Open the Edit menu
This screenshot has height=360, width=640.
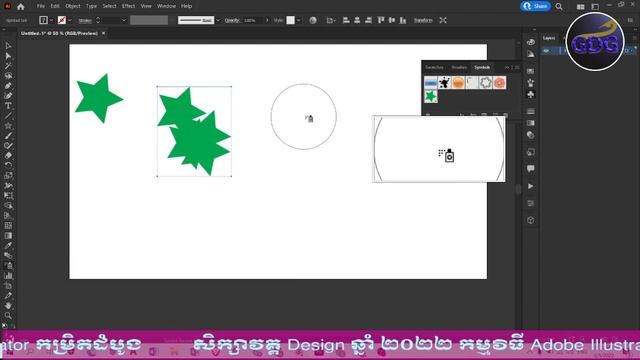point(55,6)
